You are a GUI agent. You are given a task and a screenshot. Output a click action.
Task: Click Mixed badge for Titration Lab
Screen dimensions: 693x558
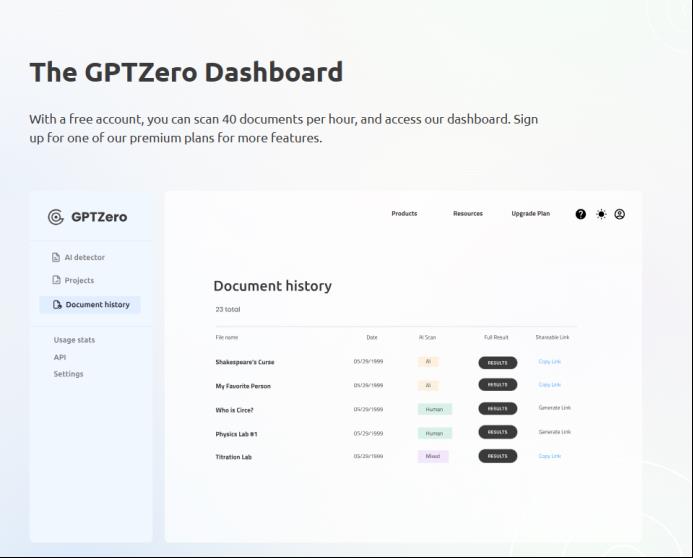click(x=433, y=456)
